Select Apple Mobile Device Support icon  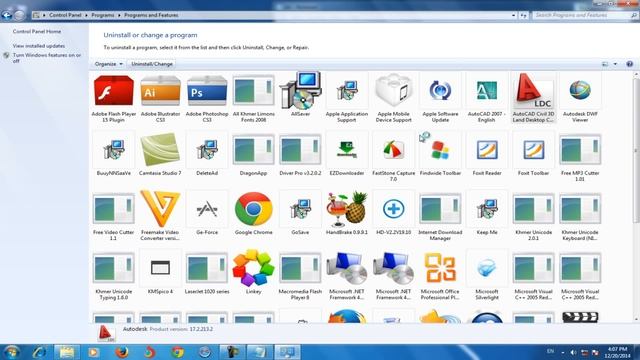393,90
